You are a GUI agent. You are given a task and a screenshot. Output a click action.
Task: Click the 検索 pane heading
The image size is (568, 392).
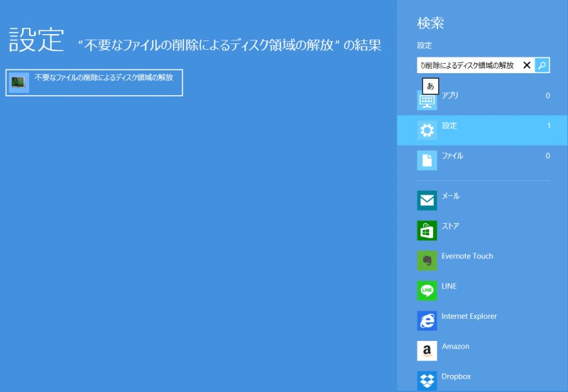pyautogui.click(x=430, y=23)
